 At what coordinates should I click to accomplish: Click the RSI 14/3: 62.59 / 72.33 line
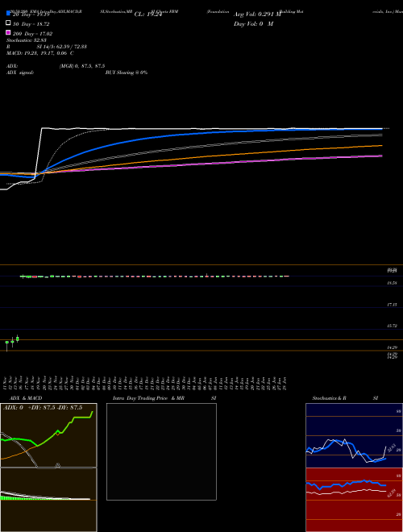47,47
